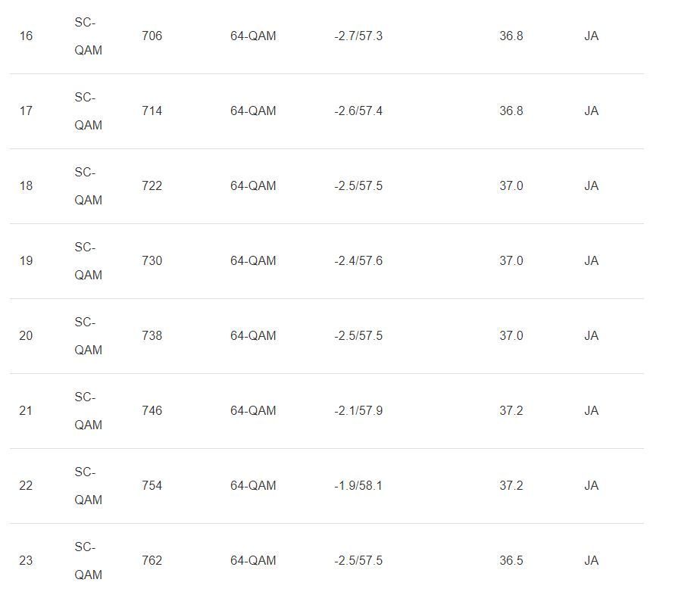Image resolution: width=700 pixels, height=595 pixels.
Task: Click frequency value 706
Action: click(x=152, y=36)
